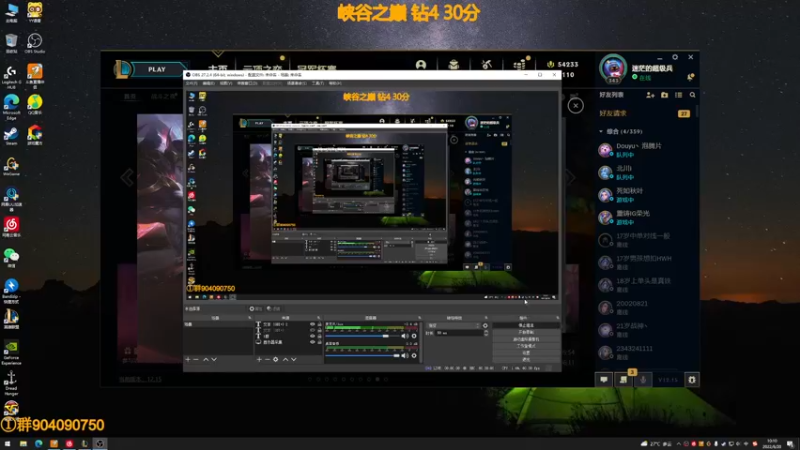Click the microphone icon in League client
The width and height of the screenshot is (800, 450).
643,380
